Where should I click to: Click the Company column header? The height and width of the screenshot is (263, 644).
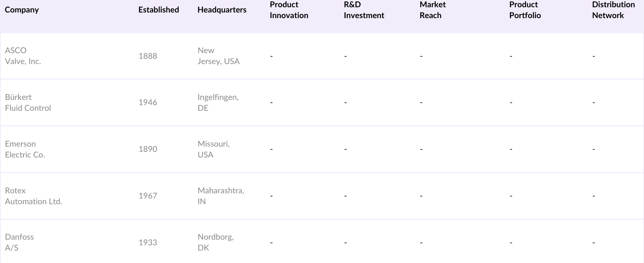pos(22,10)
